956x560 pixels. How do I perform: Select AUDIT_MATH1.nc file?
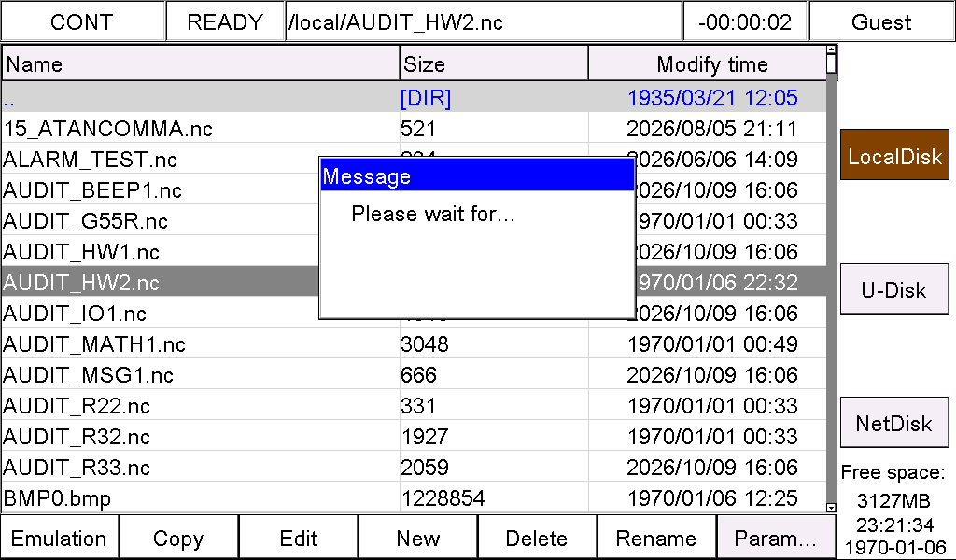[414, 343]
